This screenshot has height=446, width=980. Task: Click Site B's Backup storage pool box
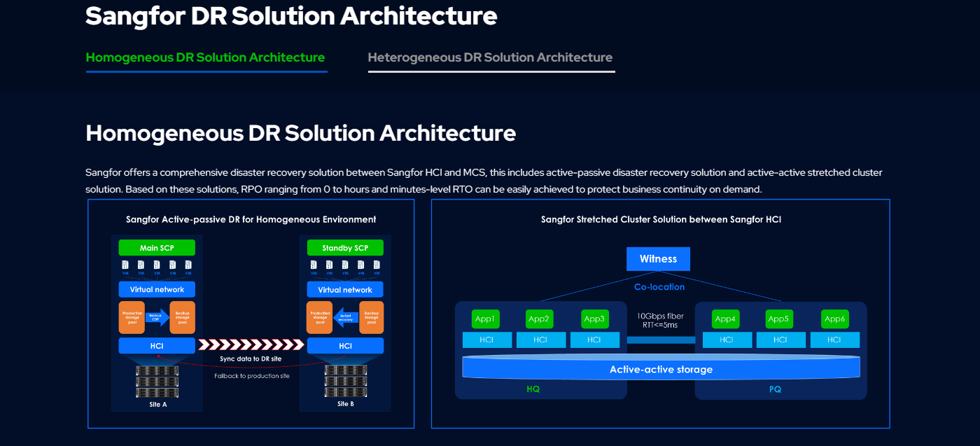[x=371, y=317]
